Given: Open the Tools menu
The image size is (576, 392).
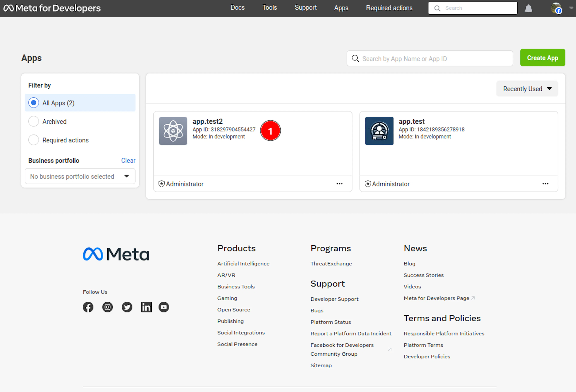Looking at the screenshot, I should point(269,8).
